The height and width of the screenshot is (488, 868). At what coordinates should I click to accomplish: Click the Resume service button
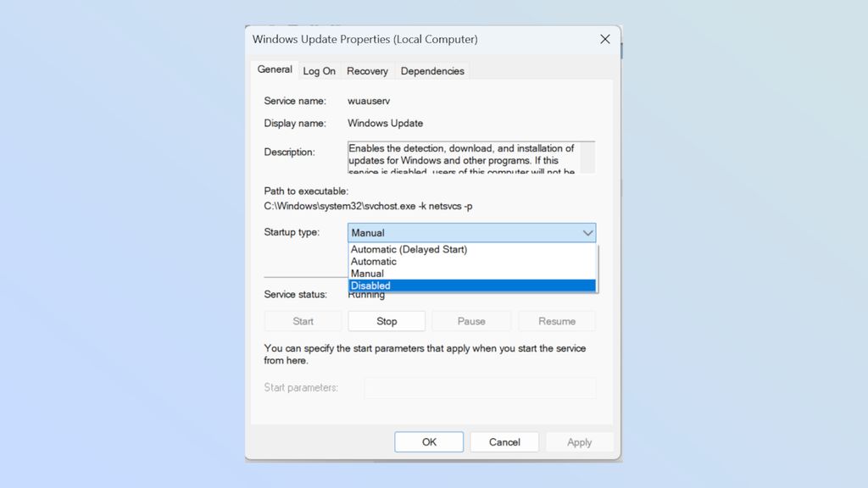pos(556,320)
